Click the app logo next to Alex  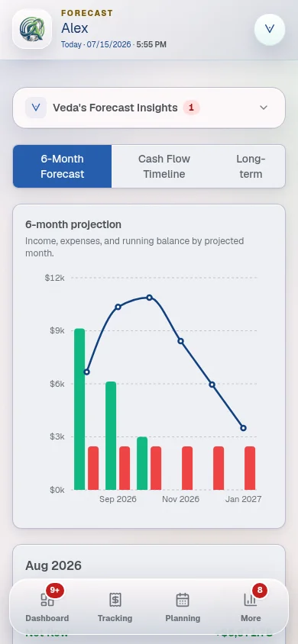click(x=32, y=29)
